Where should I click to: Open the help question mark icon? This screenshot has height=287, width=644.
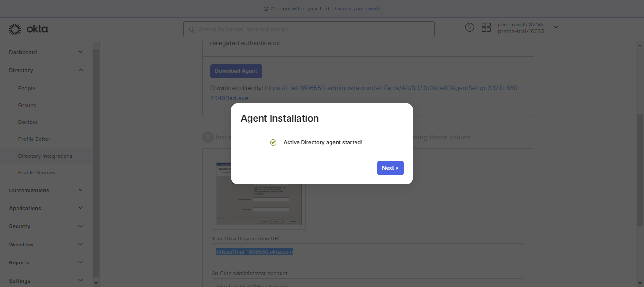[470, 27]
